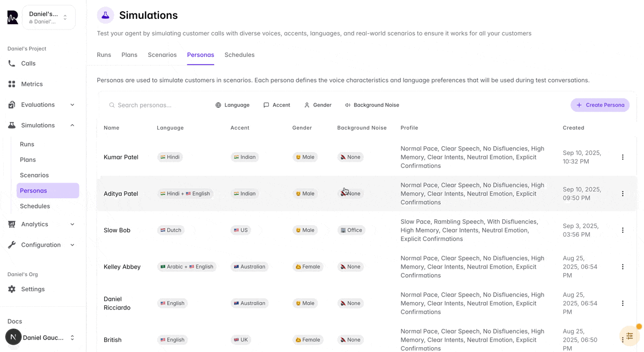The width and height of the screenshot is (644, 352).
Task: Open the Background Noise filter
Action: 372,105
